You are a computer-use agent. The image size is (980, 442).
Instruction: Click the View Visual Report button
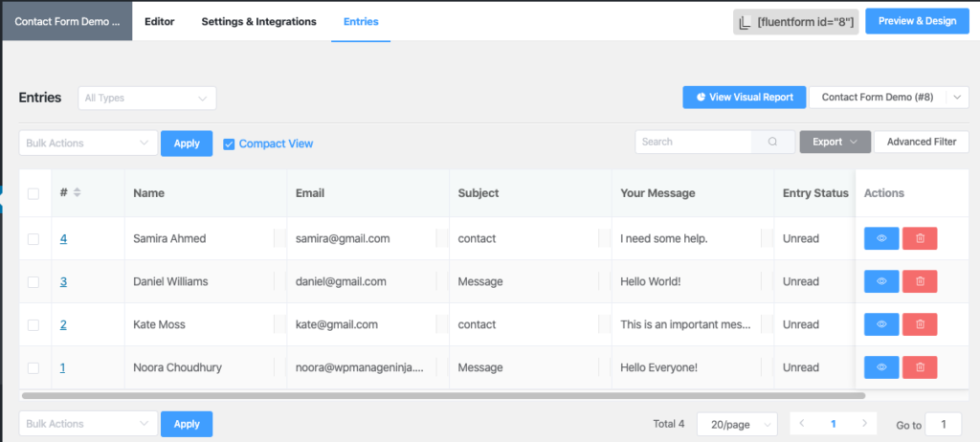point(745,97)
